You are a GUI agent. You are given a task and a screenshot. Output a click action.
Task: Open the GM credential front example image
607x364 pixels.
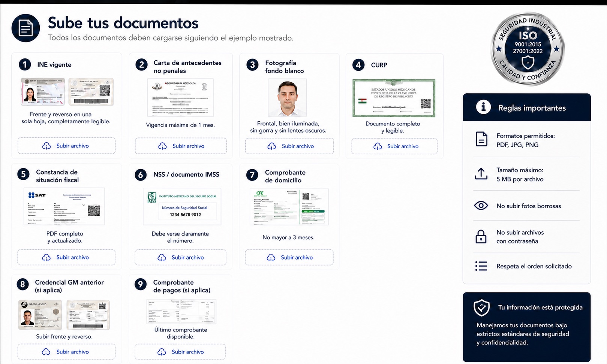click(40, 315)
